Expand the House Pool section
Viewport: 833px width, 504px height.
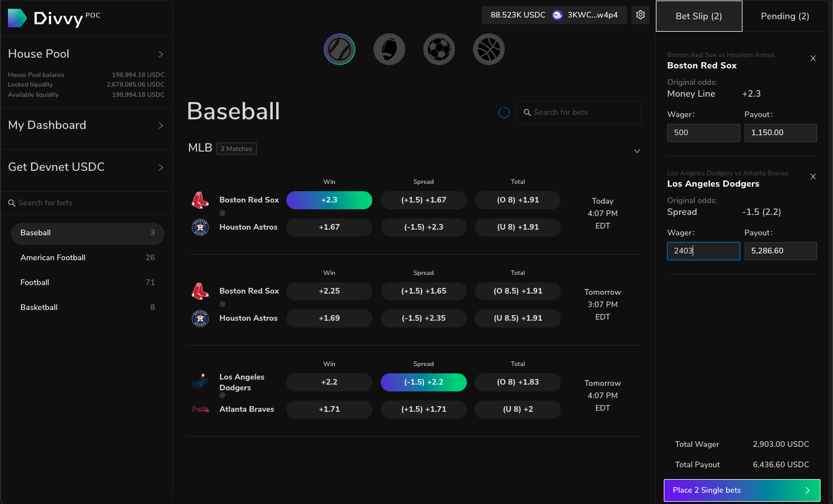click(87, 54)
